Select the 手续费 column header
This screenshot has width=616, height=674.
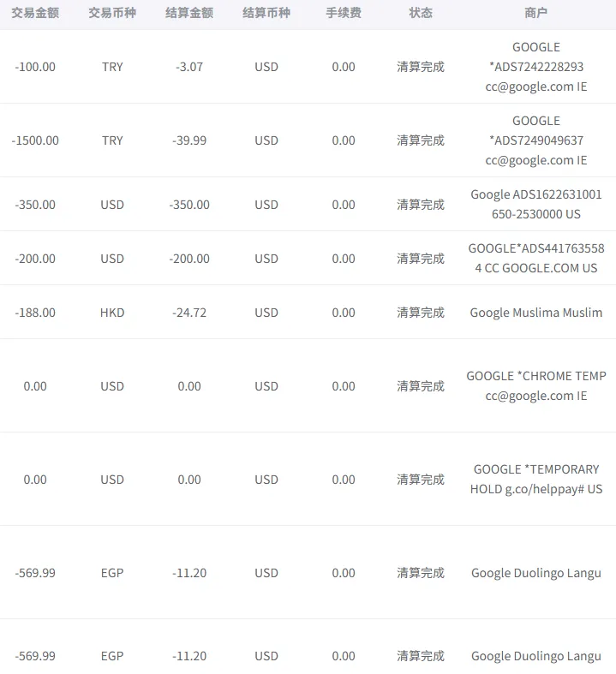coord(344,13)
